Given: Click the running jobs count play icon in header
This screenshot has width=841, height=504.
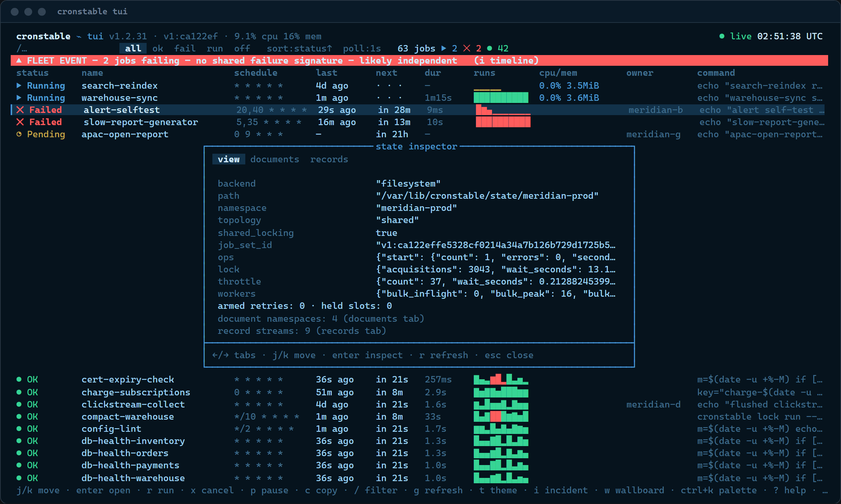Looking at the screenshot, I should 444,48.
